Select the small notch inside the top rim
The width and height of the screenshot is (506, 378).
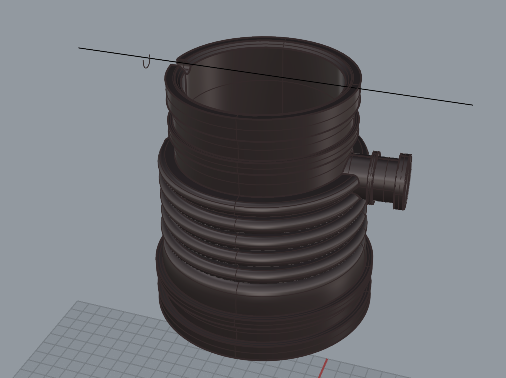click(186, 70)
